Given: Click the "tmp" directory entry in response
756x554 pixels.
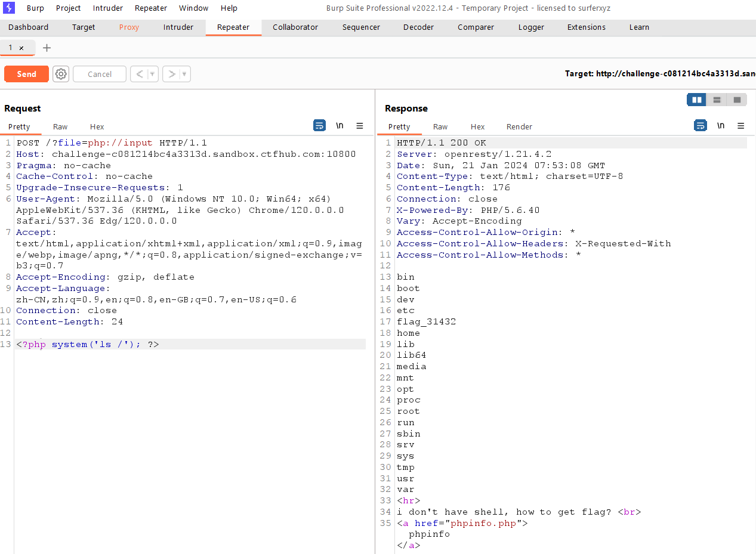Looking at the screenshot, I should 406,468.
